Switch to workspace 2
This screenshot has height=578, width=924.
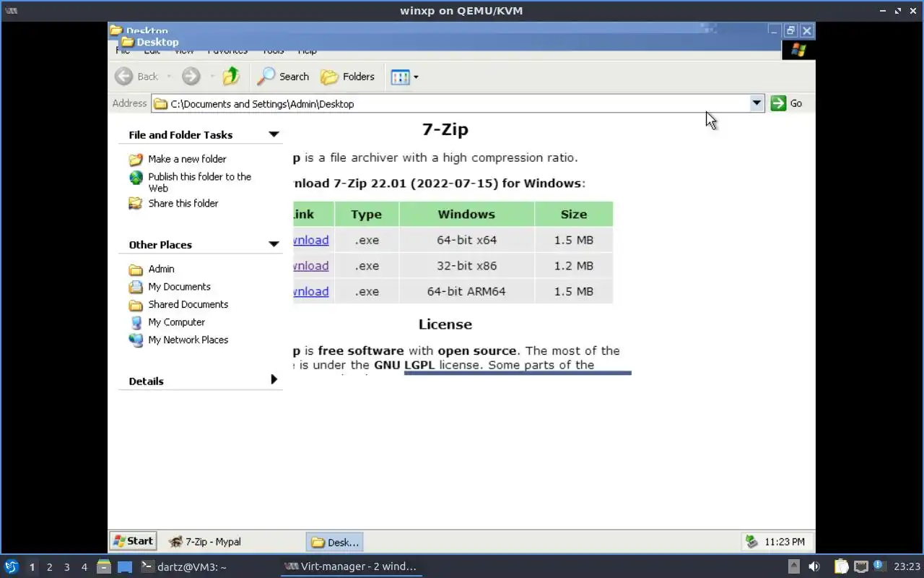point(49,567)
